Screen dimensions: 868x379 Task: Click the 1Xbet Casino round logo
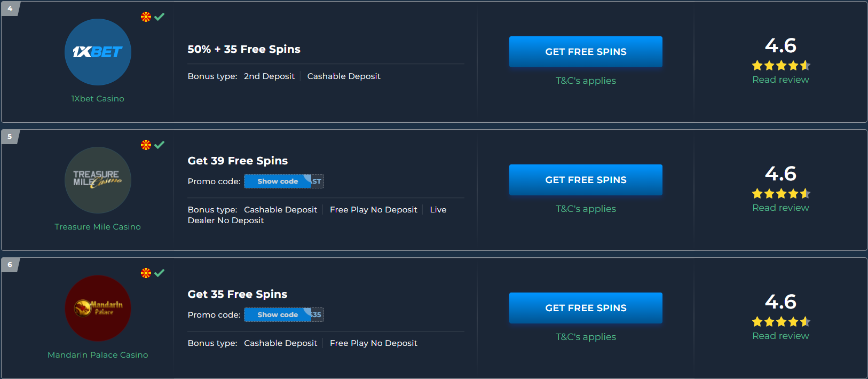(x=98, y=52)
